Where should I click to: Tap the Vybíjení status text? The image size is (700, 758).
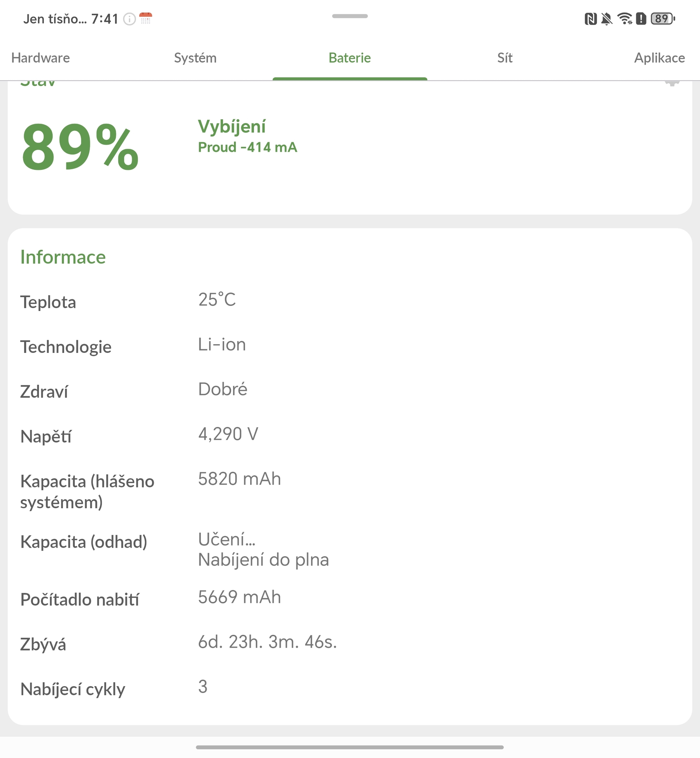tap(232, 127)
